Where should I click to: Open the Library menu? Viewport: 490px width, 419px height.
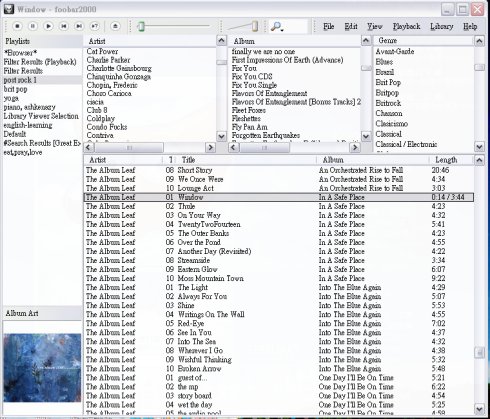(x=442, y=26)
